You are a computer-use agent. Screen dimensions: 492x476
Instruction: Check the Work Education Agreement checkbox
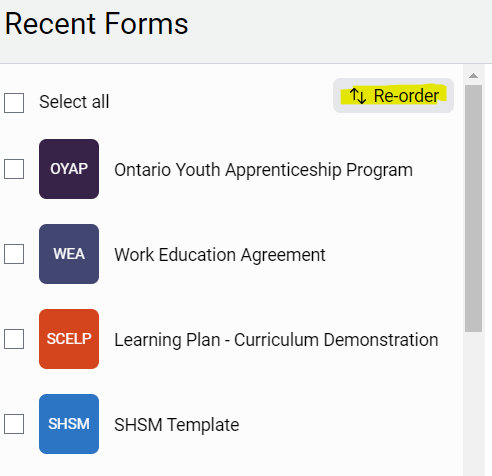(14, 254)
